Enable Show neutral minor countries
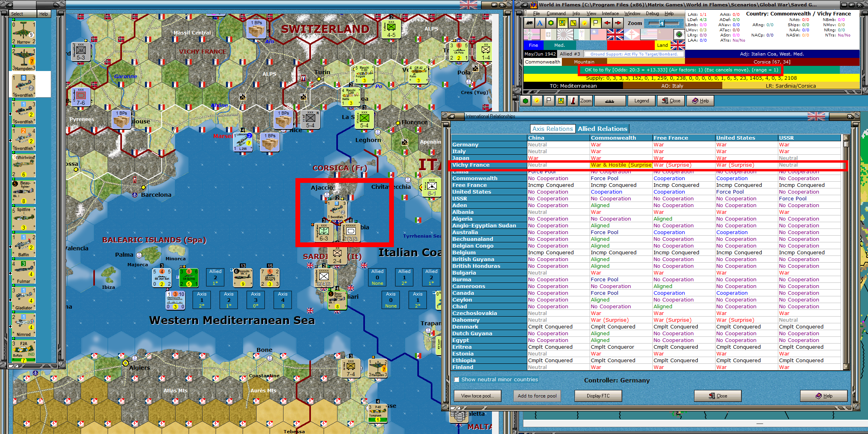Screen dimensions: 868x434 457,379
